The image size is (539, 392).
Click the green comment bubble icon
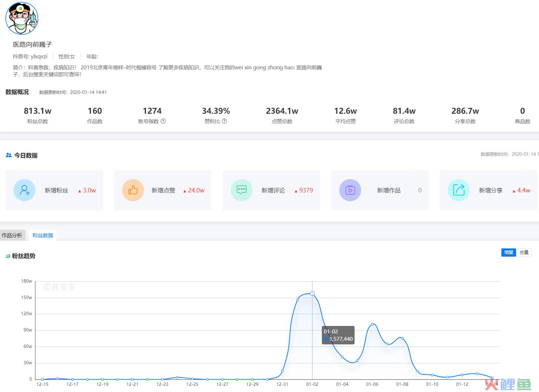[x=241, y=190]
